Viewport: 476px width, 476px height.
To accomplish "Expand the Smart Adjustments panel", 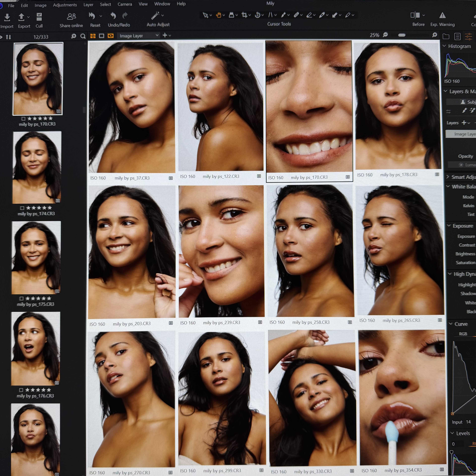I will pyautogui.click(x=448, y=177).
